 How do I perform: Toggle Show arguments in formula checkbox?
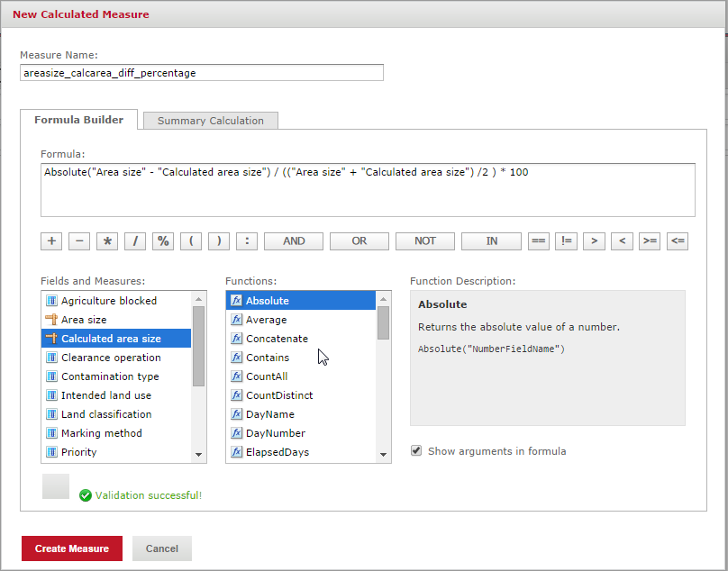416,451
